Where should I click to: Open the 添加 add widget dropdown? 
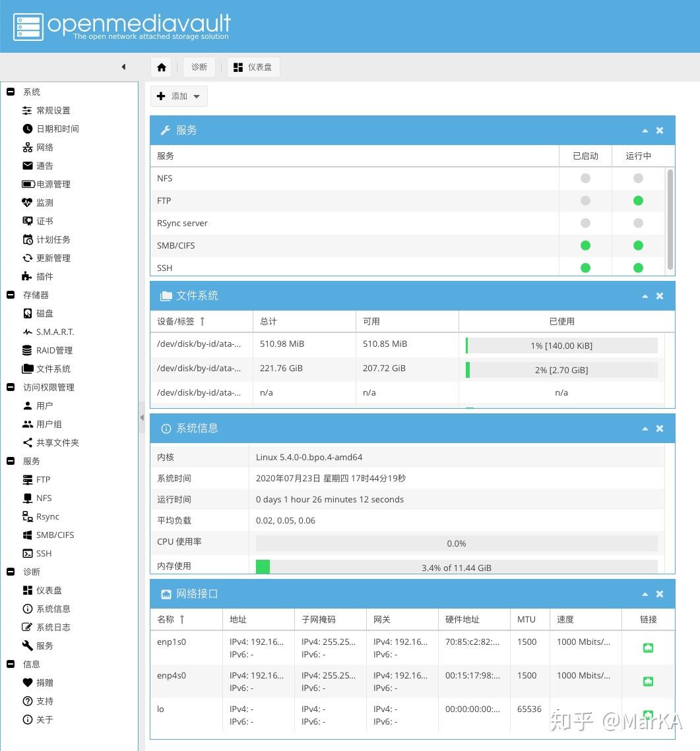tap(179, 96)
